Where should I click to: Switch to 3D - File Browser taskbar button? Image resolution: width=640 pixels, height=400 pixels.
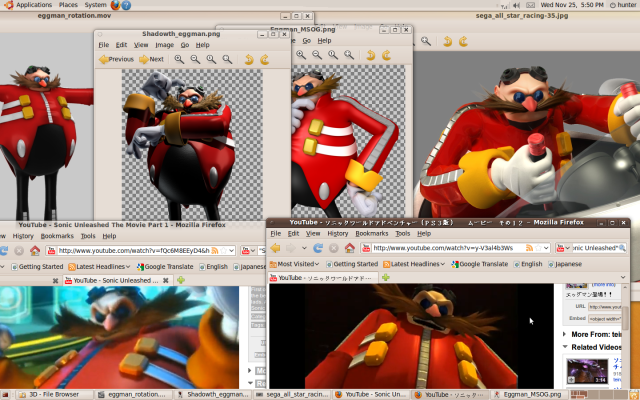55,395
